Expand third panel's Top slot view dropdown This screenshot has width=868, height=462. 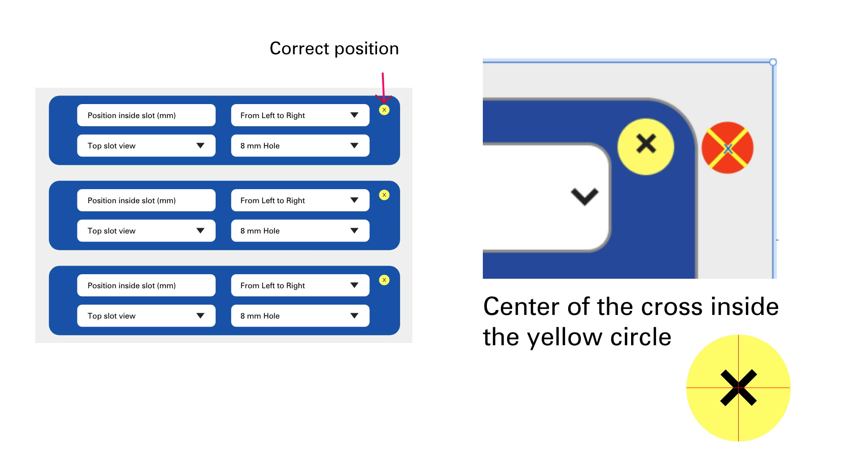point(146,316)
